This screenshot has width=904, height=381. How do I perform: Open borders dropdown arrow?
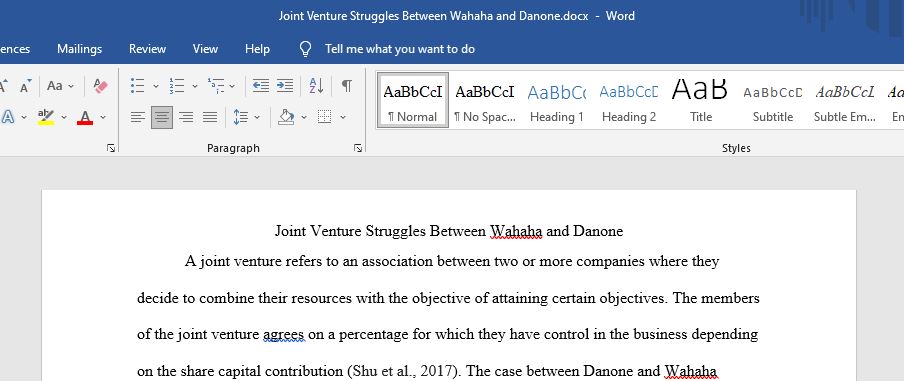[343, 118]
